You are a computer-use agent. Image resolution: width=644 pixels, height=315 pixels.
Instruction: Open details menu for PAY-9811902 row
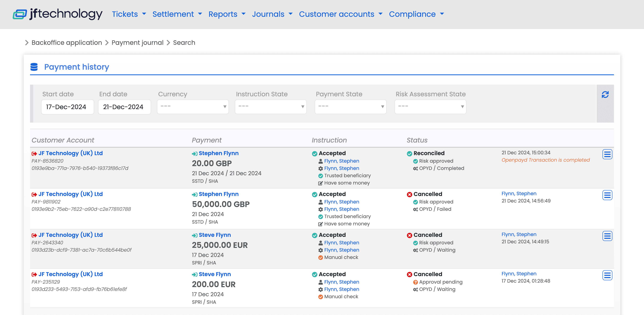click(607, 195)
